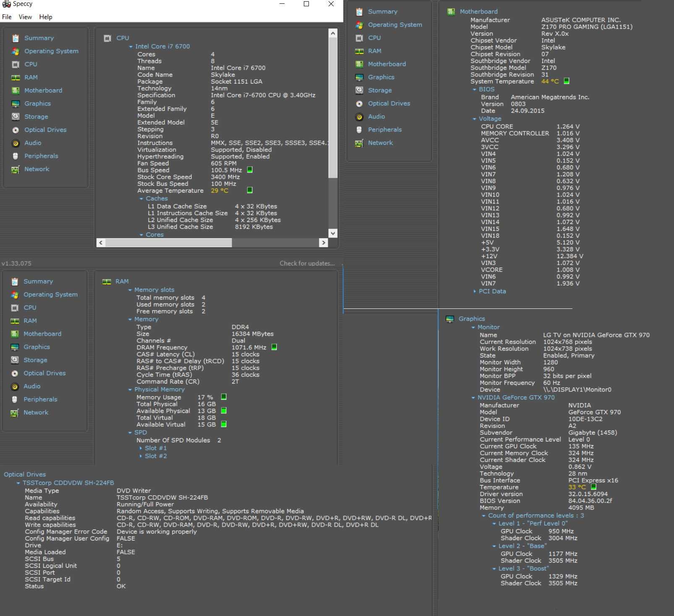Click RAM icon in sidebar beside RAM panel

(15, 321)
